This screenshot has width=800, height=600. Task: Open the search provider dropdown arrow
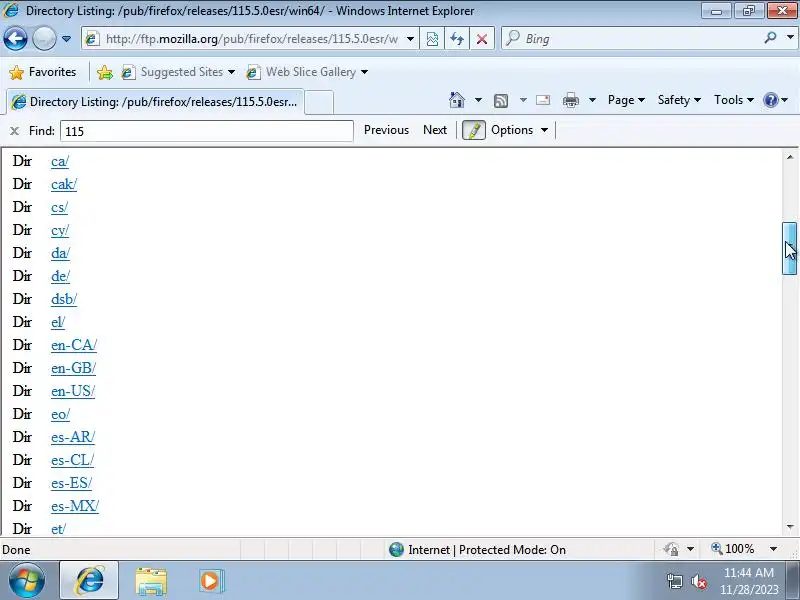point(790,38)
